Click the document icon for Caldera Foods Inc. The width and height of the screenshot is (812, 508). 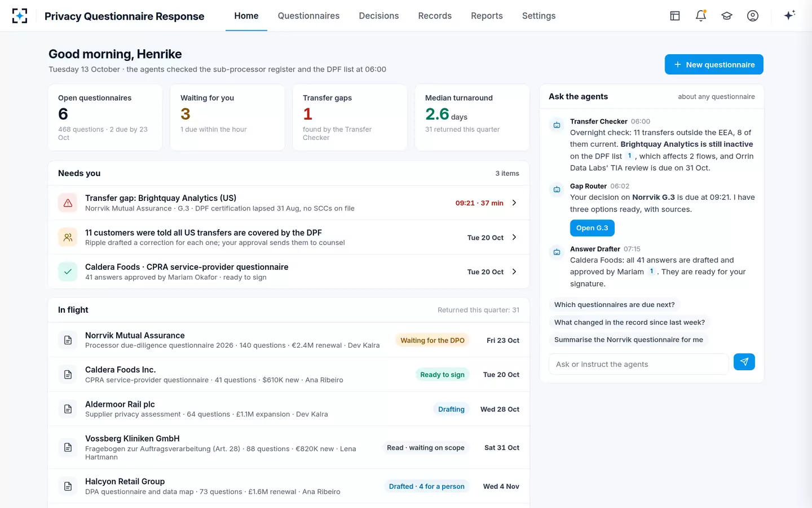coord(68,374)
